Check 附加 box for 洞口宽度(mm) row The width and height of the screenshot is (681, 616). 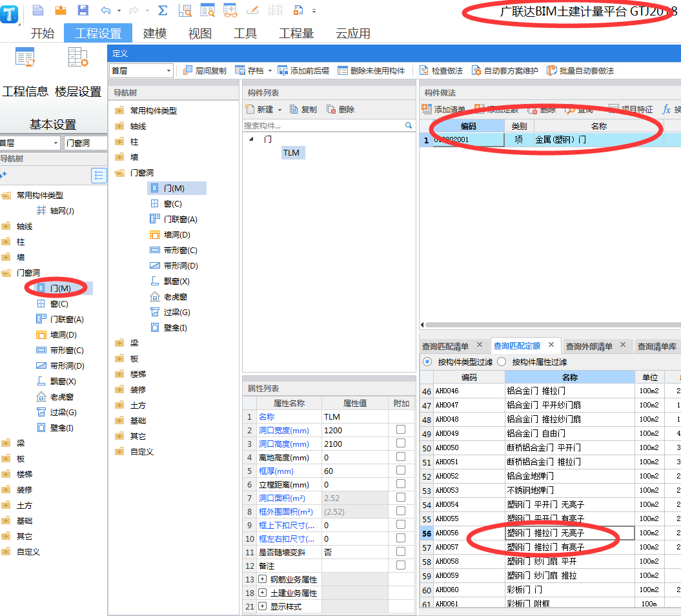pyautogui.click(x=401, y=429)
